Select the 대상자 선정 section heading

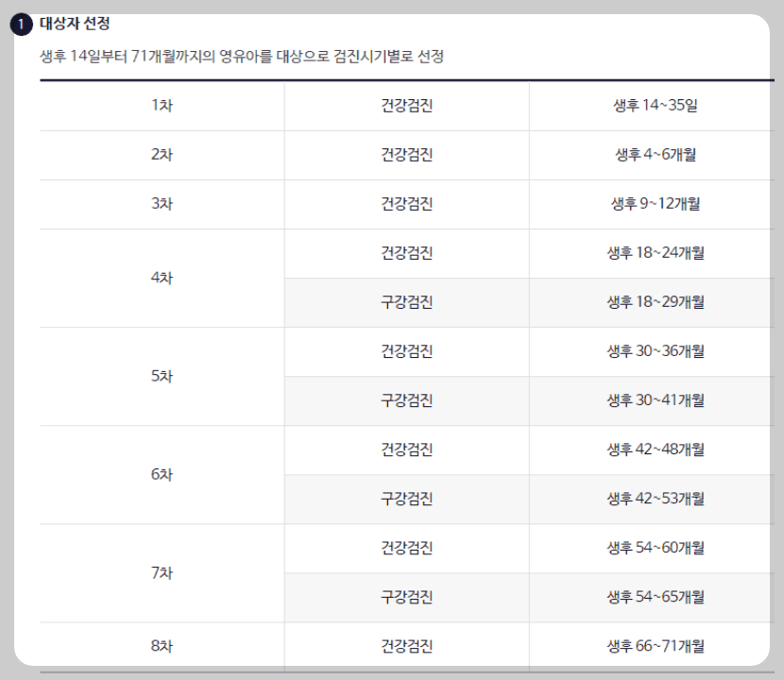click(69, 22)
